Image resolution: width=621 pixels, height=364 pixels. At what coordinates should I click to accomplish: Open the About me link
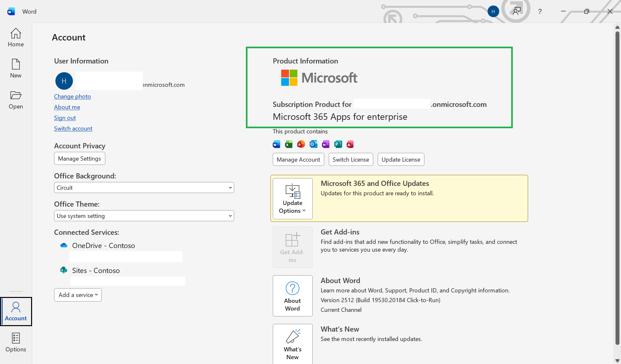click(67, 107)
